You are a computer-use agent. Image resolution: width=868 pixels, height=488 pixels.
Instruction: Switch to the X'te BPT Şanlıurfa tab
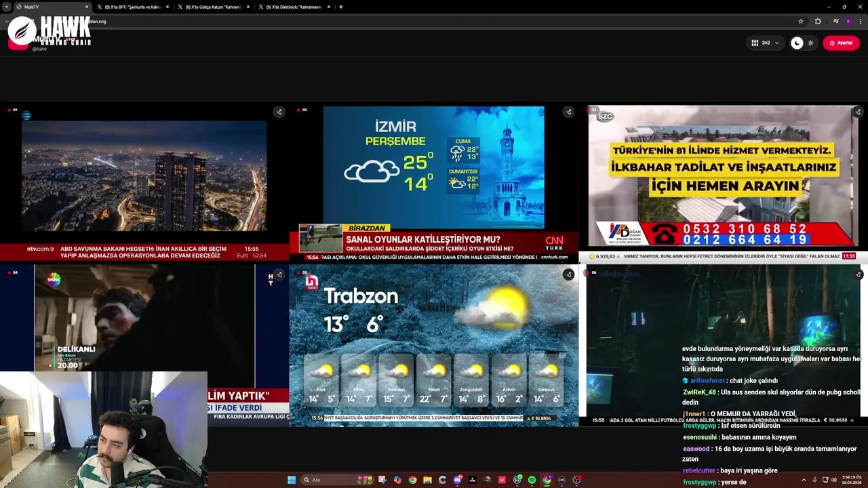tap(134, 7)
